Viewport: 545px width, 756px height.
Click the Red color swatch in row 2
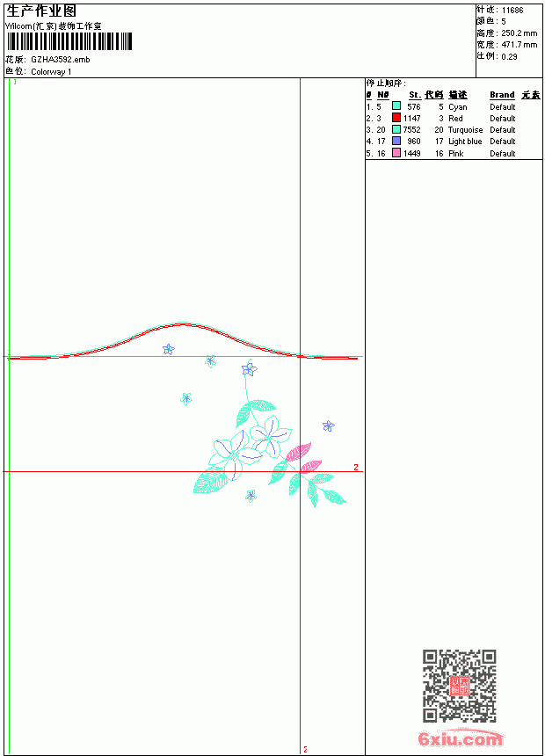point(396,117)
